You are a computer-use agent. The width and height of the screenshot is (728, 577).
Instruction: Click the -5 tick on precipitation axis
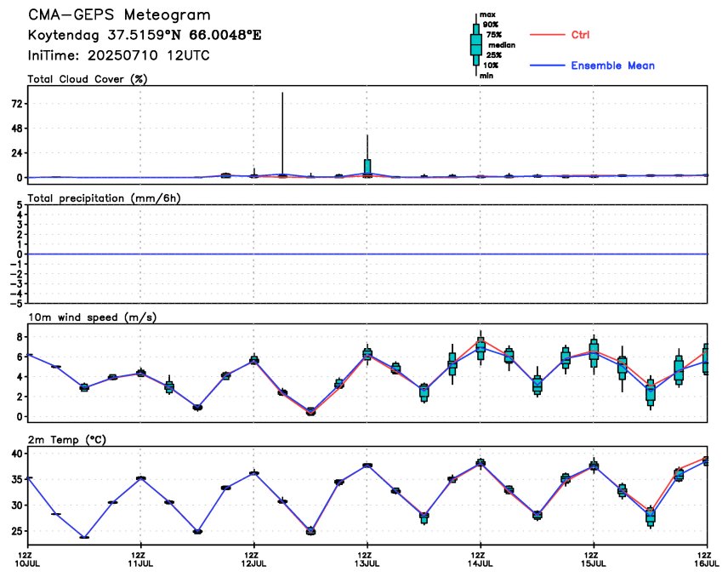(x=18, y=304)
